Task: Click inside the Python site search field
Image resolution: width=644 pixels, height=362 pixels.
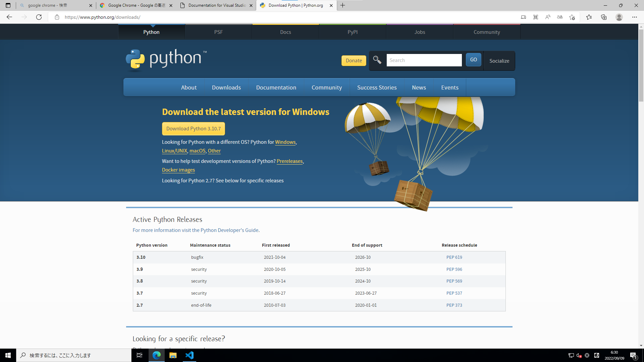Action: pos(424,60)
